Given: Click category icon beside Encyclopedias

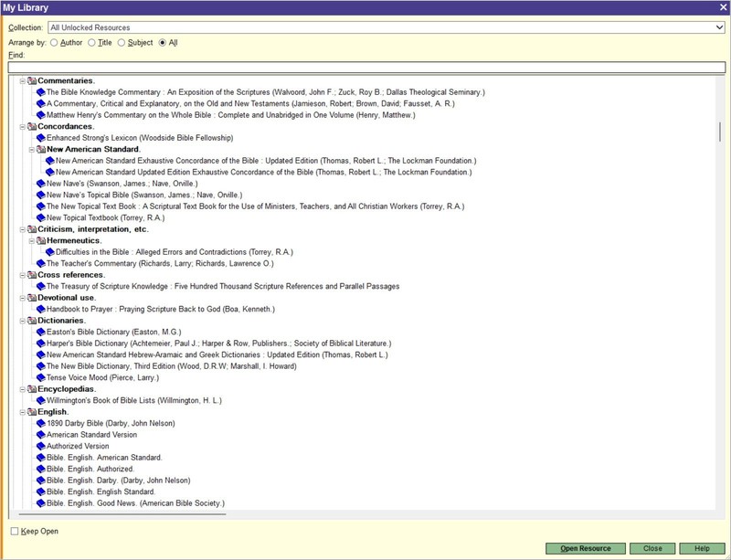Looking at the screenshot, I should point(32,389).
